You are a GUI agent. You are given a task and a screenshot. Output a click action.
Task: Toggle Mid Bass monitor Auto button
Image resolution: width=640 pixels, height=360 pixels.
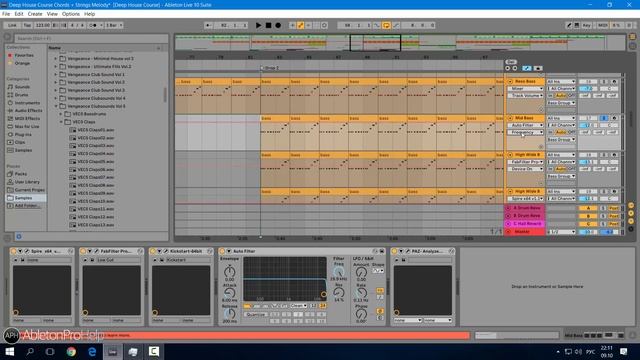click(561, 132)
